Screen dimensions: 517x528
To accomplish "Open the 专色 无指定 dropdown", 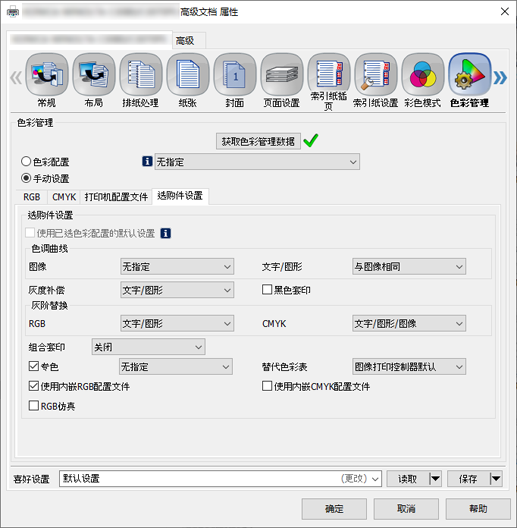I will pyautogui.click(x=175, y=366).
